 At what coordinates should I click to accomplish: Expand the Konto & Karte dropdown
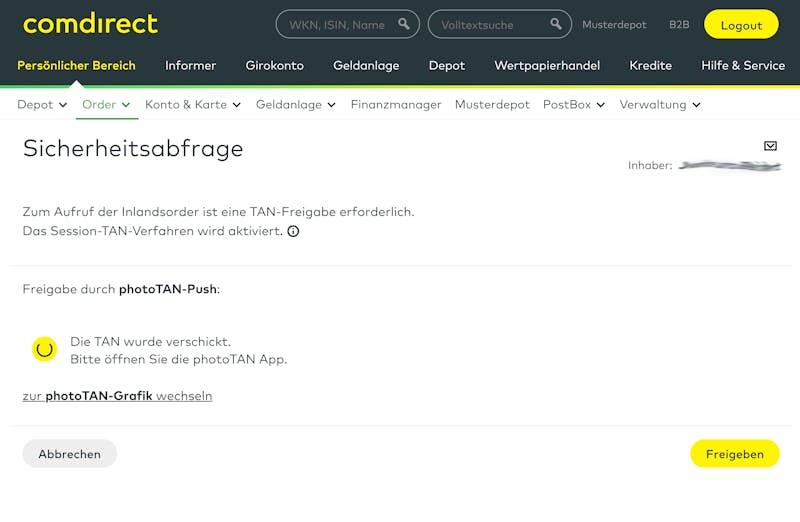coord(193,105)
